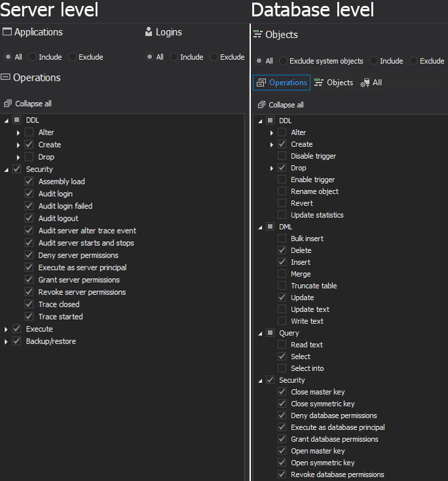Click the Applications section icon

pyautogui.click(x=7, y=32)
